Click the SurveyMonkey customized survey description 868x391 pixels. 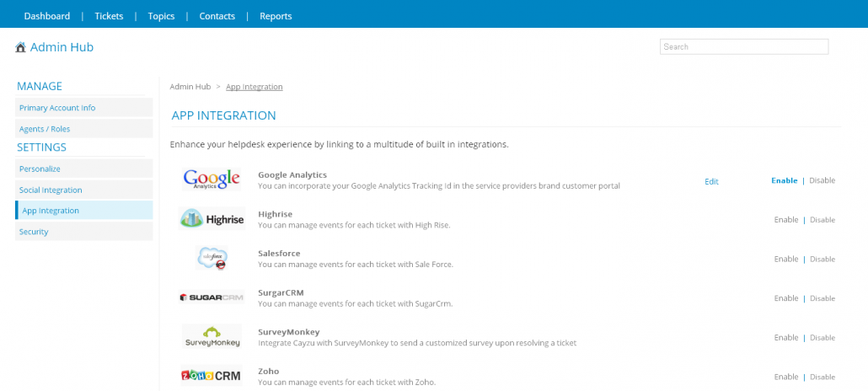417,343
